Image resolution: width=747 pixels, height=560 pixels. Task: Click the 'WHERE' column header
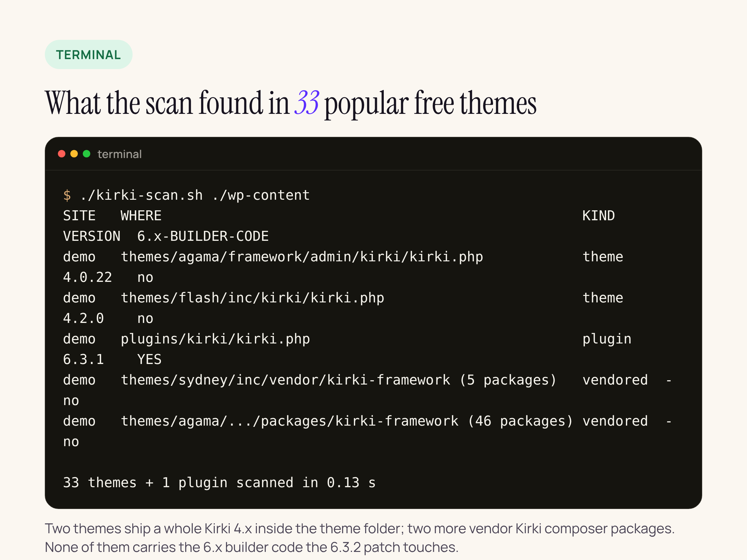141,216
